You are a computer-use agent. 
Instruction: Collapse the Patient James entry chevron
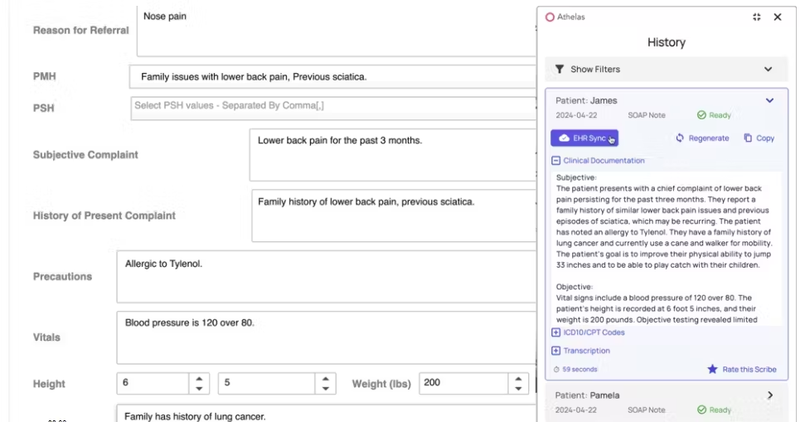(x=769, y=101)
